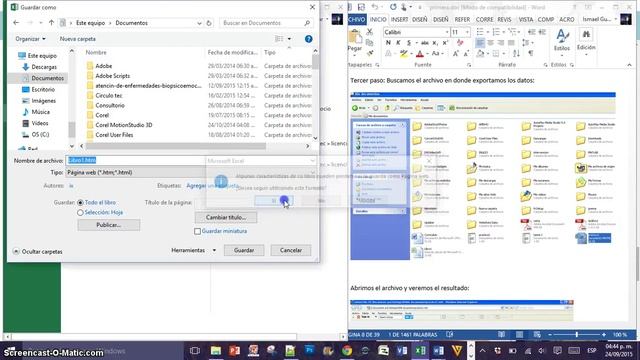Click the clear formatting eraser icon

coord(460,43)
